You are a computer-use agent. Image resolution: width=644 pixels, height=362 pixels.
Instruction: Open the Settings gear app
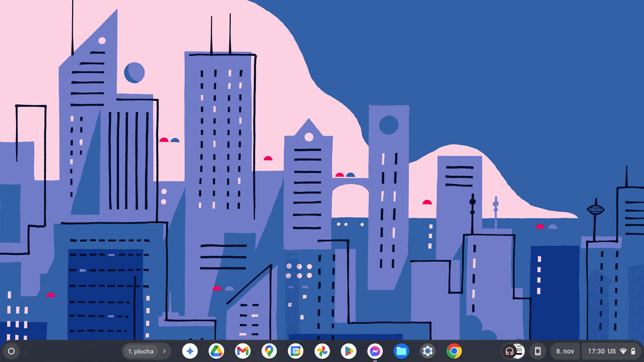[x=428, y=351]
